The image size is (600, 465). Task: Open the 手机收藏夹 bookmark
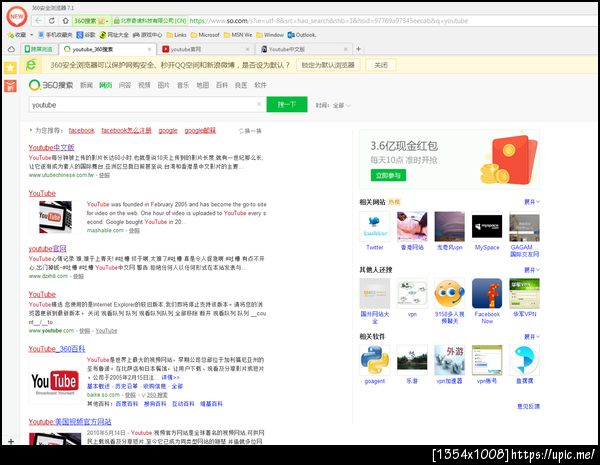point(55,35)
